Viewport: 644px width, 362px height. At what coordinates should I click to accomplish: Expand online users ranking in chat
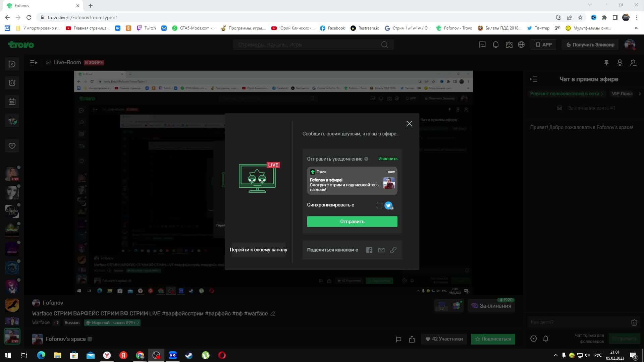(566, 94)
